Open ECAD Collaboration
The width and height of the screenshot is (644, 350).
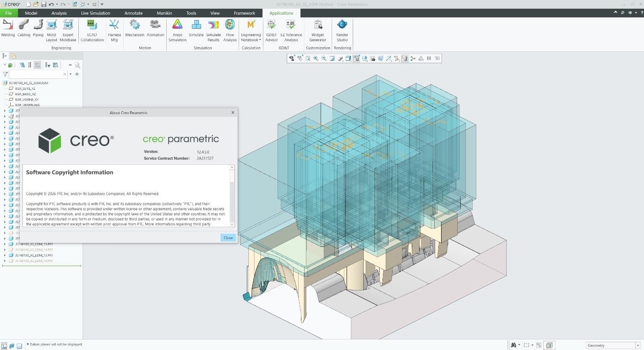point(92,31)
